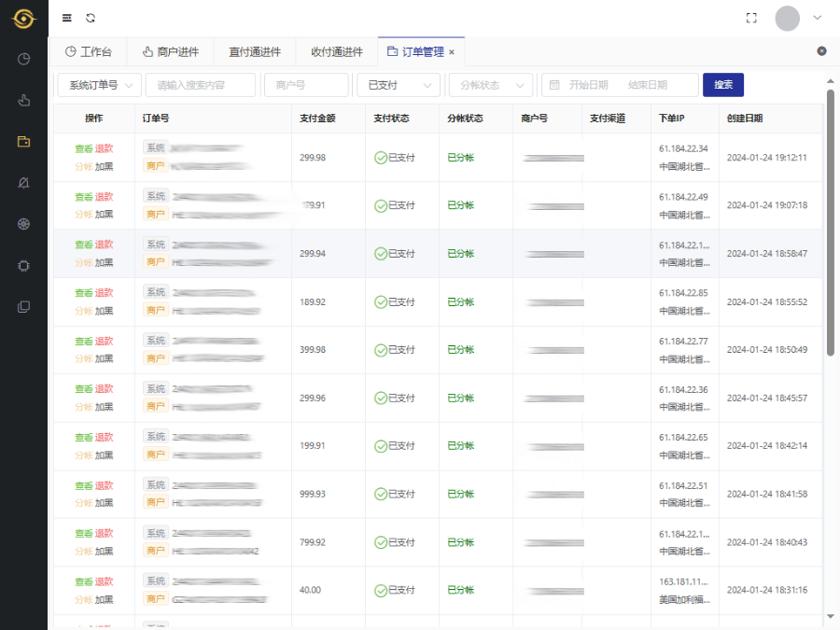
Task: Open the copy documents sidebar icon
Action: 23,307
